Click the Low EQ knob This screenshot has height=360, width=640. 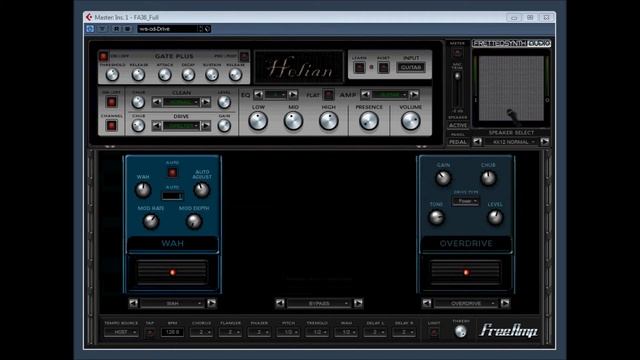258,121
